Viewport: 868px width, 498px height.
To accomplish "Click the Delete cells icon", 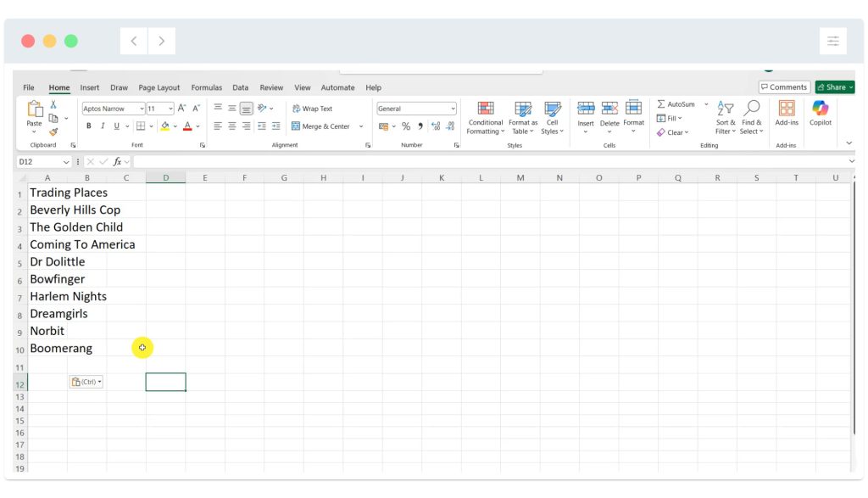I will coord(609,108).
